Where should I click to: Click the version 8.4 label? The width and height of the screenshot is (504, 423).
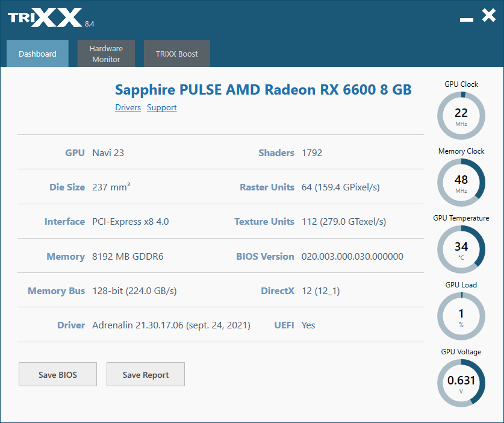pos(89,24)
